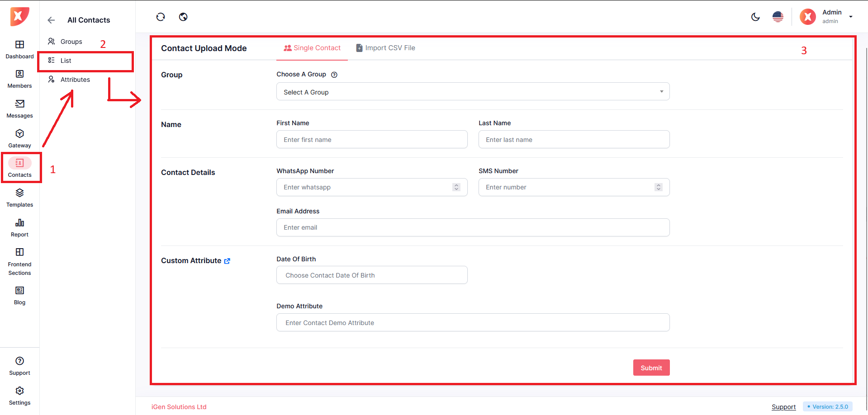Click the refresh icon in top bar

[161, 17]
